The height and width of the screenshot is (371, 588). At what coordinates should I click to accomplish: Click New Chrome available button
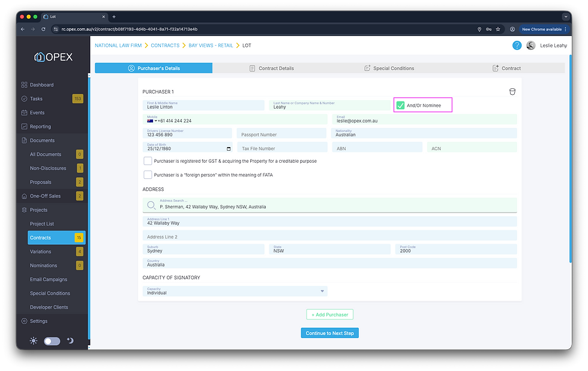[x=544, y=29]
